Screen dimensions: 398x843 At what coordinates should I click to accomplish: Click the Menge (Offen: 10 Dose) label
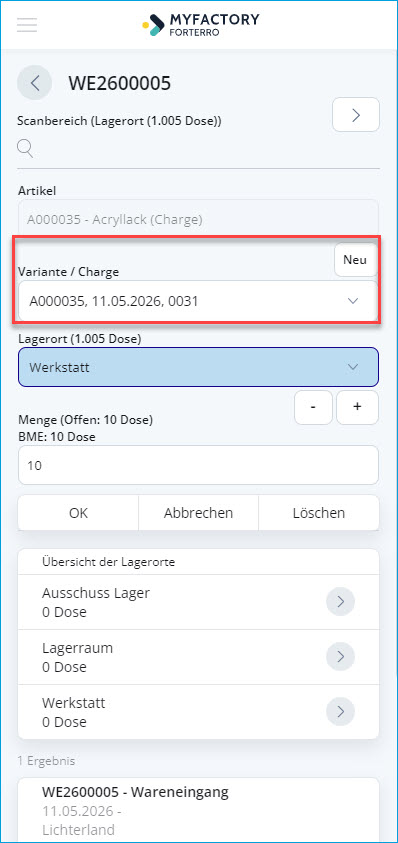[x=86, y=420]
